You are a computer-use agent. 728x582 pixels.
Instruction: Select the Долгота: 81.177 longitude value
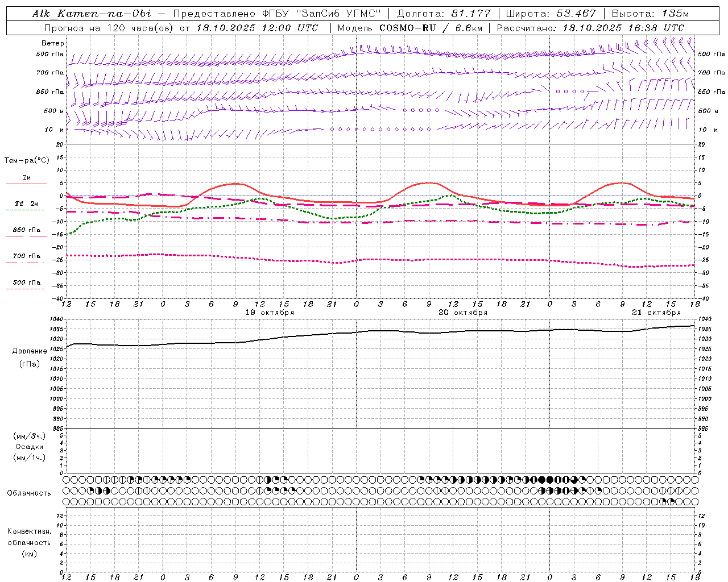click(444, 14)
